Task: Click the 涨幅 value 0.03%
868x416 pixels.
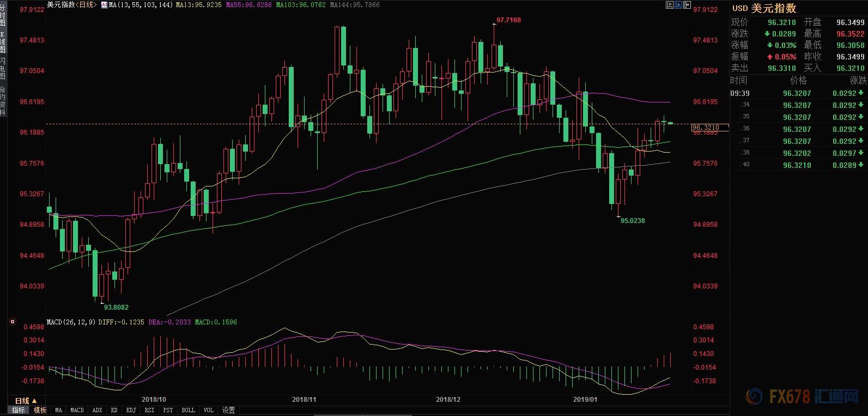Action: pyautogui.click(x=785, y=45)
